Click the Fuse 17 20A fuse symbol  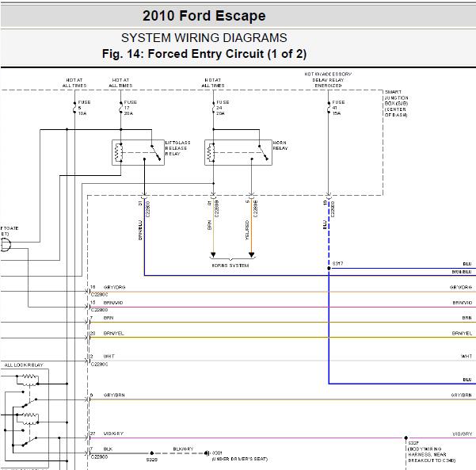(120, 108)
